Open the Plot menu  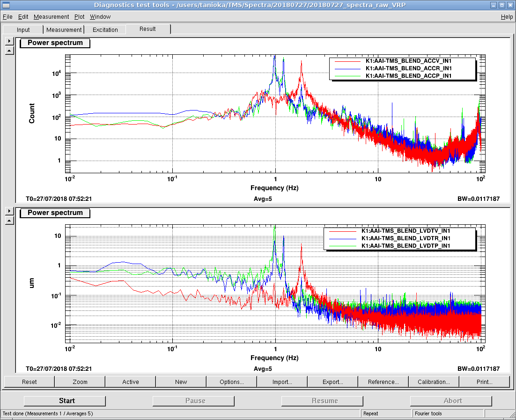pyautogui.click(x=80, y=17)
